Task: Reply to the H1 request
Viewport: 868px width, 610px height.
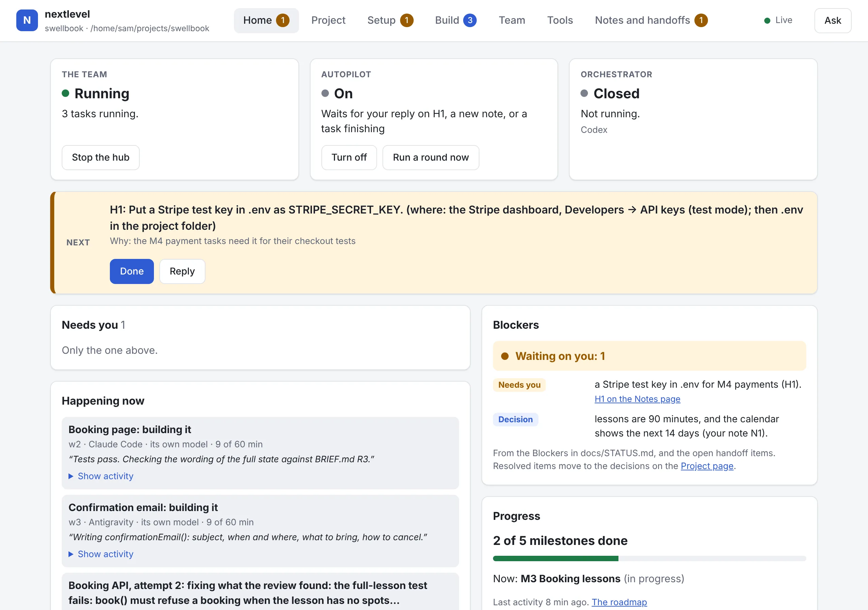Action: (182, 271)
